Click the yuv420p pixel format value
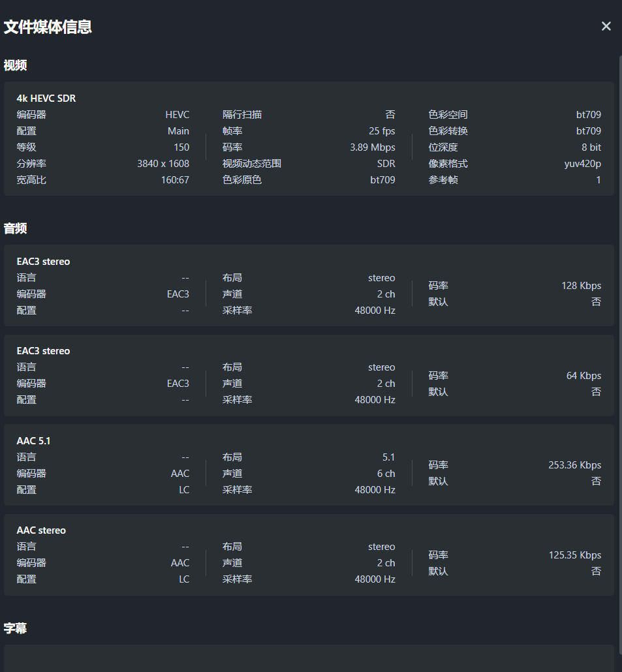Image resolution: width=622 pixels, height=672 pixels. (x=583, y=164)
